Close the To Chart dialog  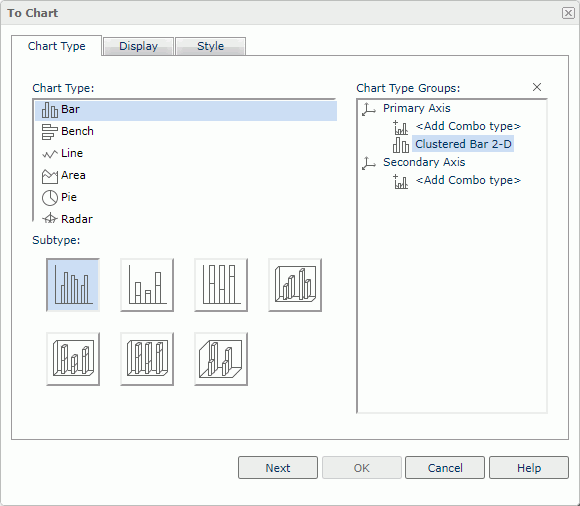click(x=568, y=13)
